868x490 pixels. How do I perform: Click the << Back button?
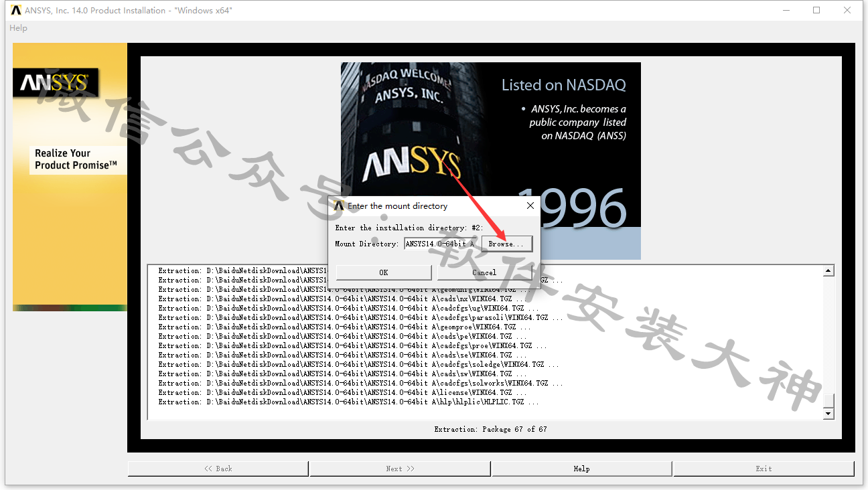point(218,469)
